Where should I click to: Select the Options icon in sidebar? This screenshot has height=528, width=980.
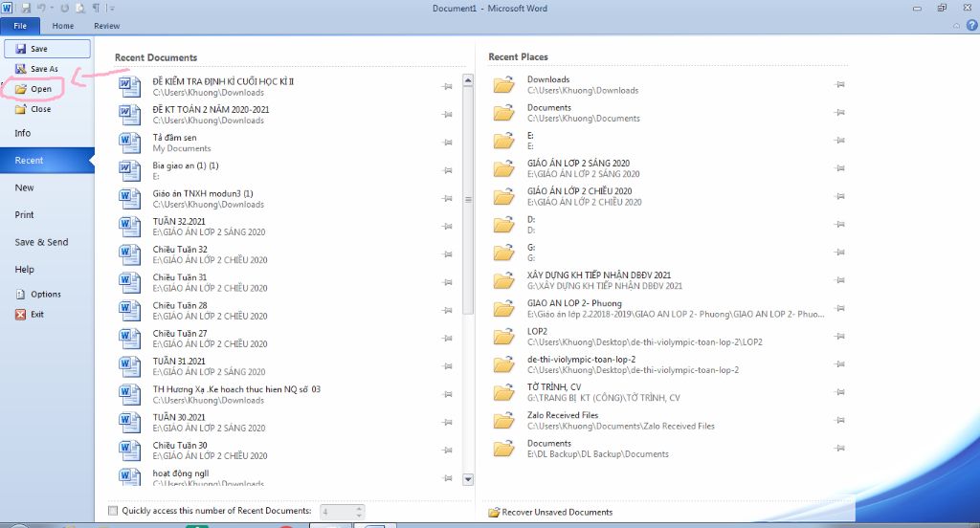(x=21, y=295)
